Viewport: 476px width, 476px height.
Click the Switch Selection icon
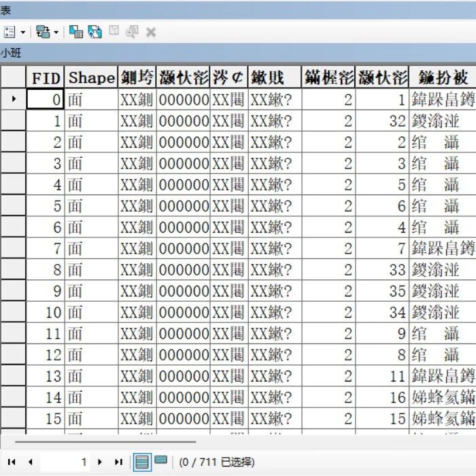pyautogui.click(x=95, y=31)
